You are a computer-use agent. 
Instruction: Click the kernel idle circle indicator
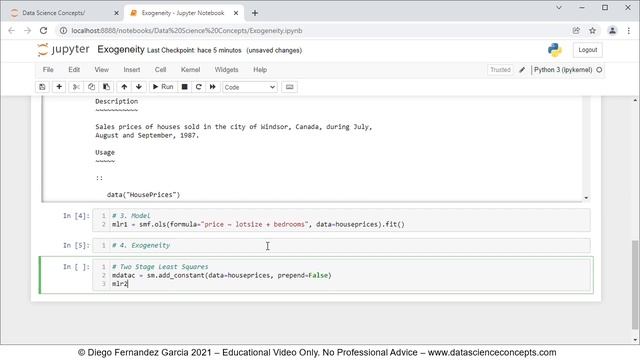[x=599, y=70]
